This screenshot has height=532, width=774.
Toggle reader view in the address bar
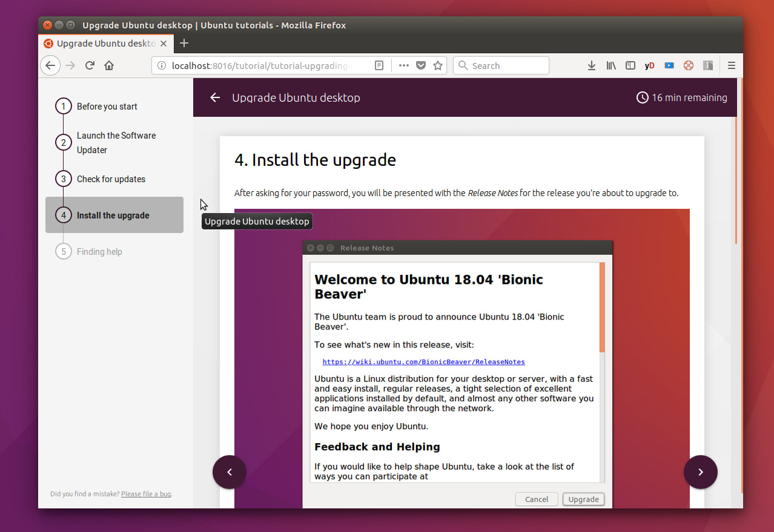[379, 65]
